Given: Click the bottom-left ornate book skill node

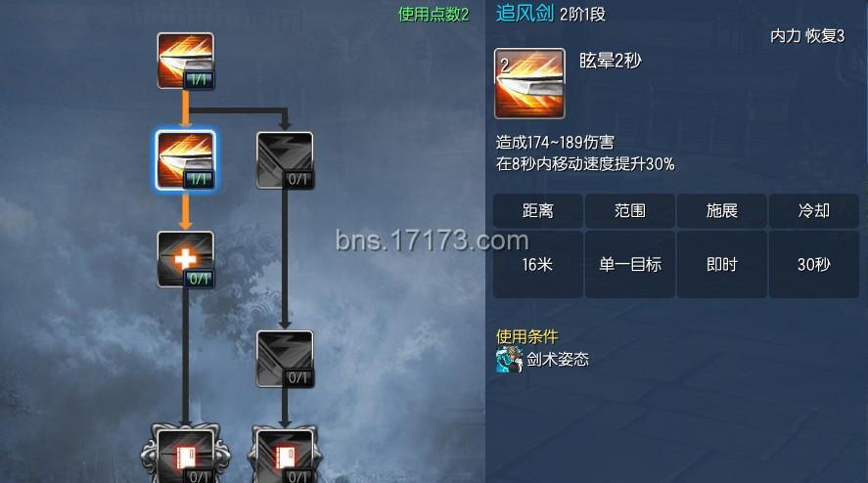Looking at the screenshot, I should [x=186, y=454].
